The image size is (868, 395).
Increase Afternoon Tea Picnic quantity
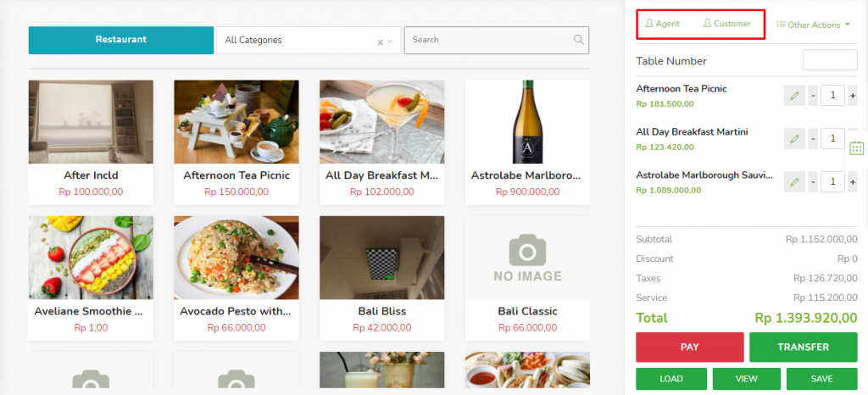[x=852, y=96]
